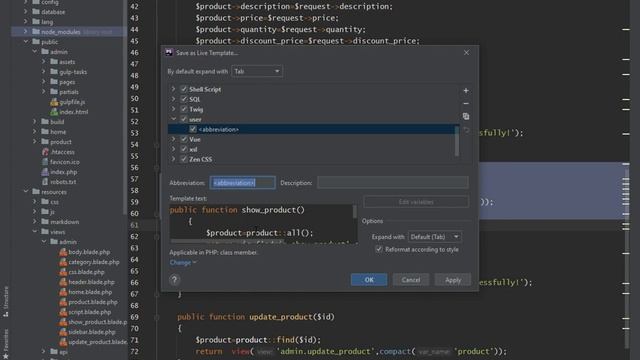Click the Edit variables button
The image size is (640, 360).
[x=416, y=202]
